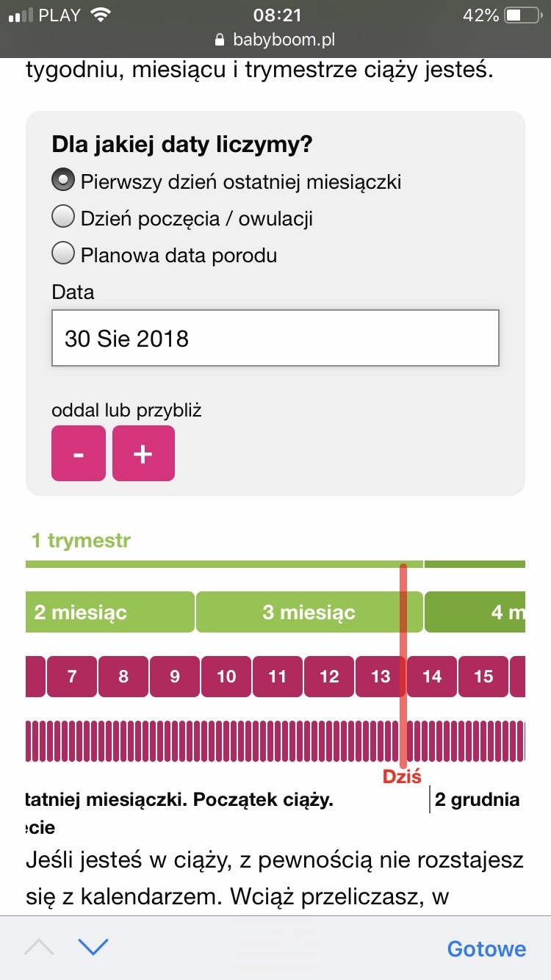This screenshot has width=551, height=980.
Task: Tap the babyboom.pl address bar
Action: [275, 40]
